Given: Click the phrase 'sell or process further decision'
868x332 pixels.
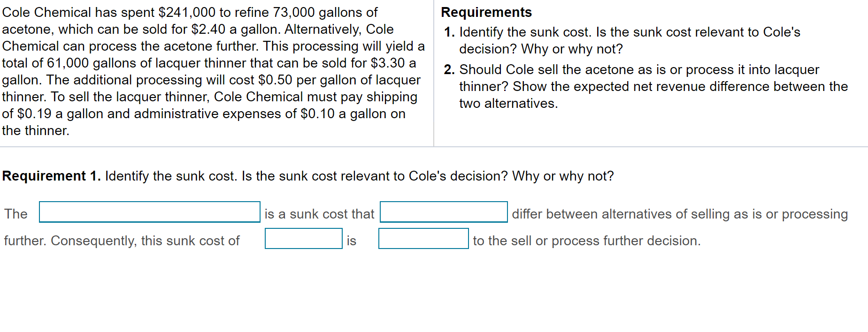Looking at the screenshot, I should [596, 240].
